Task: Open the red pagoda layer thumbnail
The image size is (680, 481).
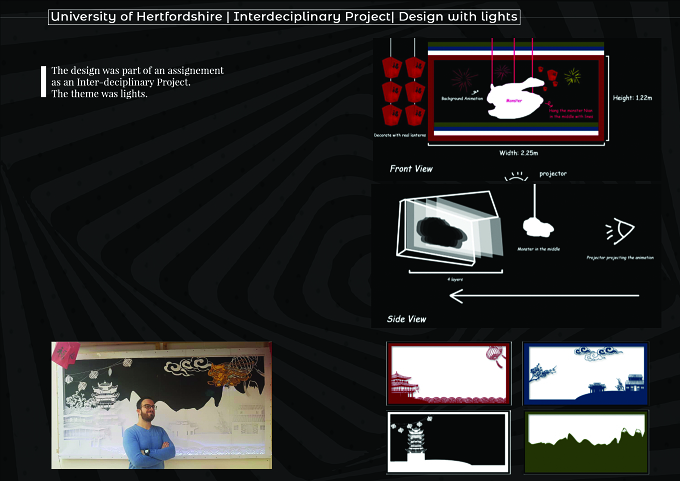Action: (x=449, y=373)
